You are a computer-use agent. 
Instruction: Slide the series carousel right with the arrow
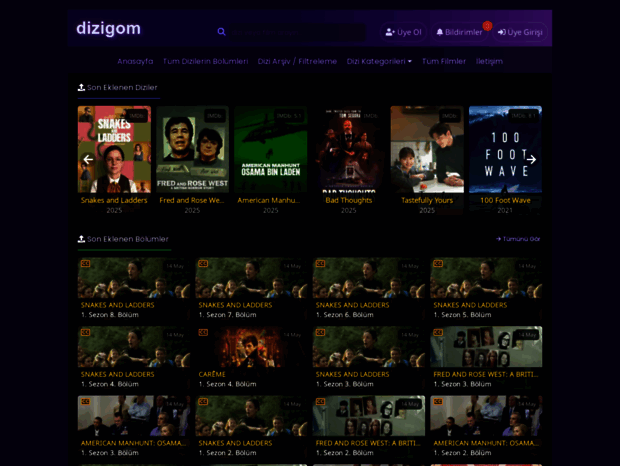click(531, 159)
